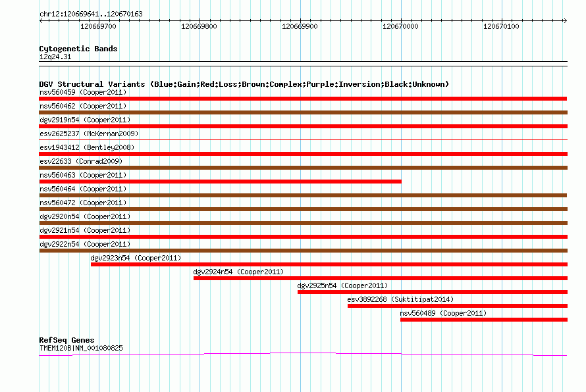Click the nsv560459 (Cooper2011) variant label
The image size is (586, 392).
[x=83, y=92]
